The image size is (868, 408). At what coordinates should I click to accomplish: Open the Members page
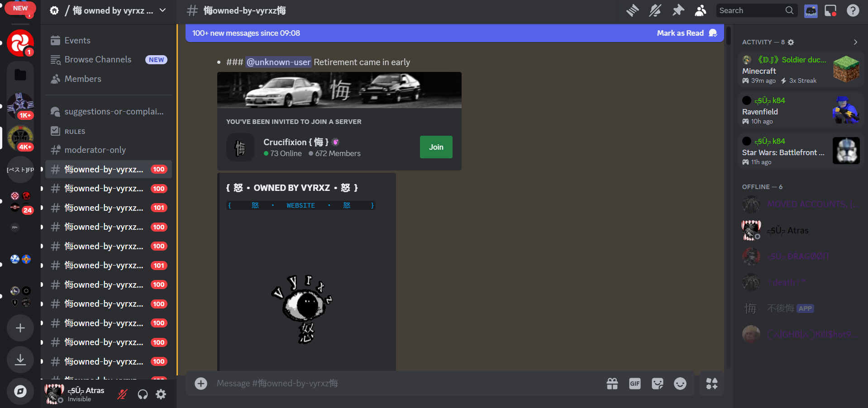point(83,79)
